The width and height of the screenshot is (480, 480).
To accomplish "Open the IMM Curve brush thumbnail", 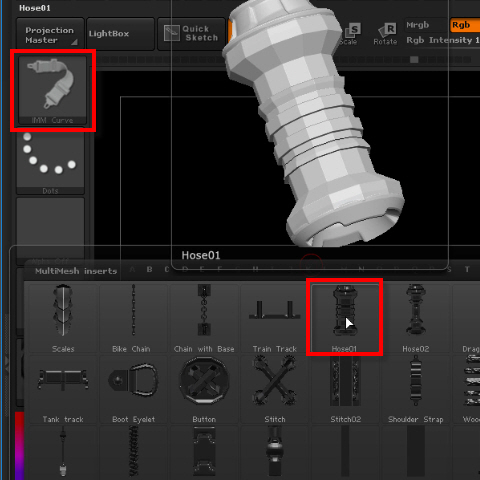I will coord(52,90).
